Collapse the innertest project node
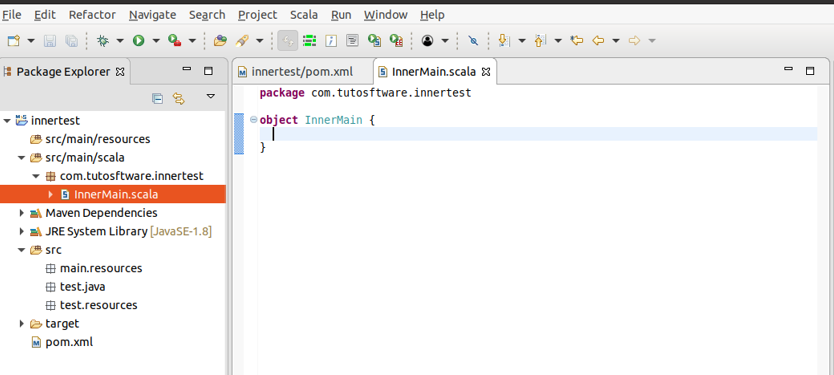The image size is (834, 375). pos(7,121)
